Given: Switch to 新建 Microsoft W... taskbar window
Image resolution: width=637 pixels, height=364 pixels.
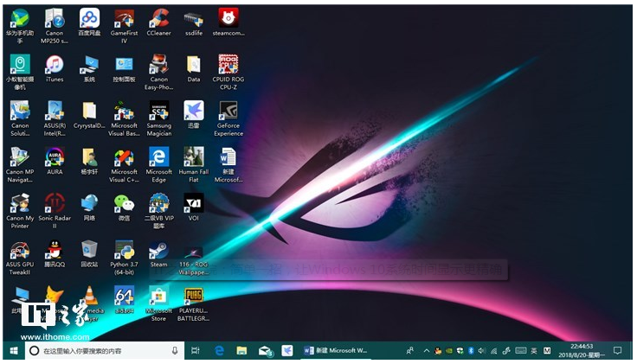Looking at the screenshot, I should [337, 351].
